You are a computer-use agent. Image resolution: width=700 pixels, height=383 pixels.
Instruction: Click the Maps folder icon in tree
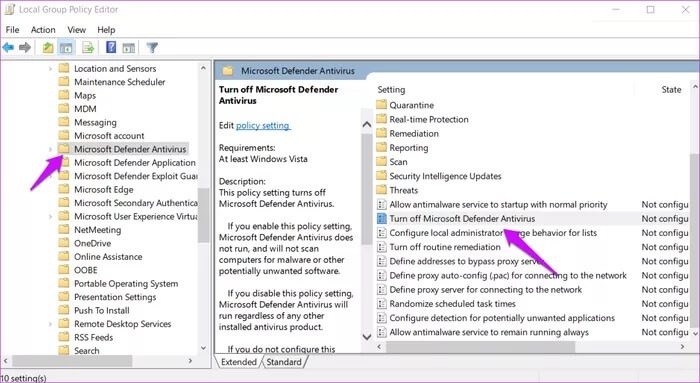pyautogui.click(x=64, y=95)
